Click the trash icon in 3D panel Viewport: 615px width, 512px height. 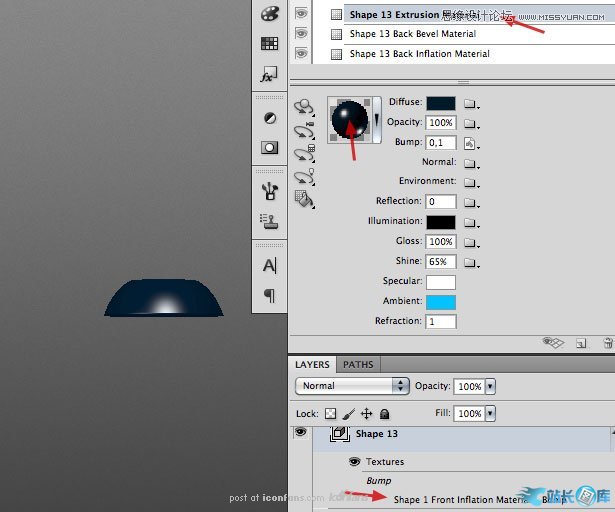603,343
